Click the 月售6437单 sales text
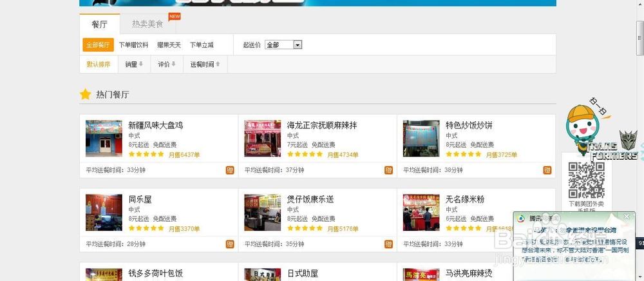 (184, 155)
